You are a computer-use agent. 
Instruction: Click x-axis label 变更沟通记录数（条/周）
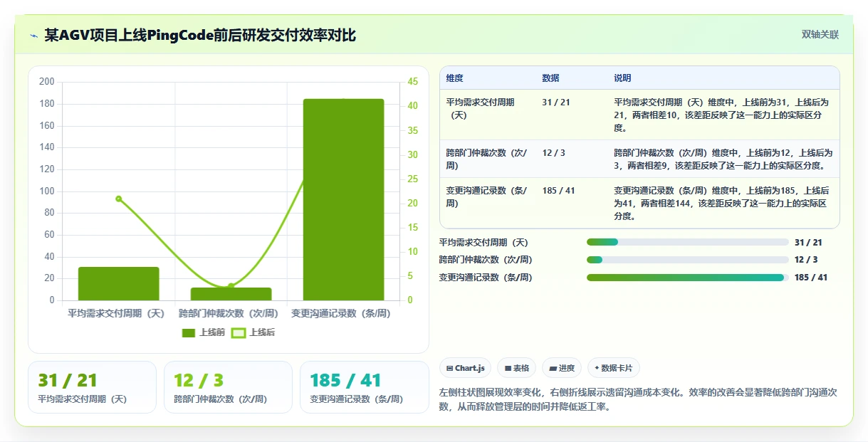tap(340, 313)
